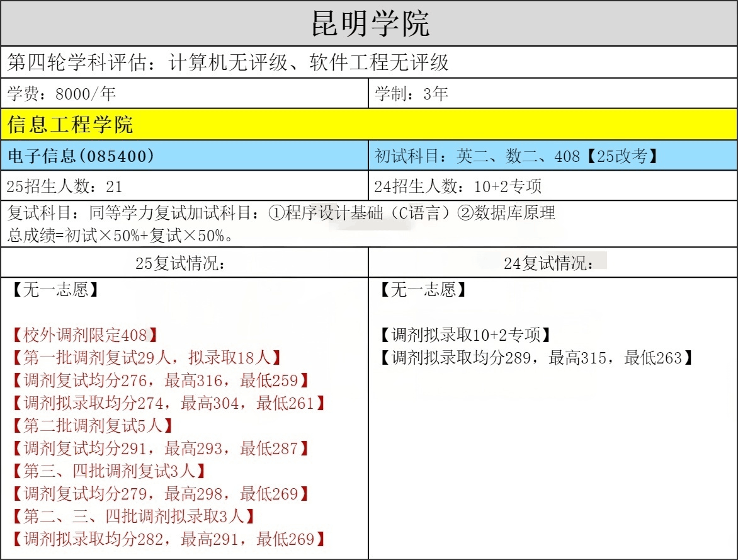Click the 学制：3年 cell
Image resolution: width=738 pixels, height=560 pixels.
(412, 94)
